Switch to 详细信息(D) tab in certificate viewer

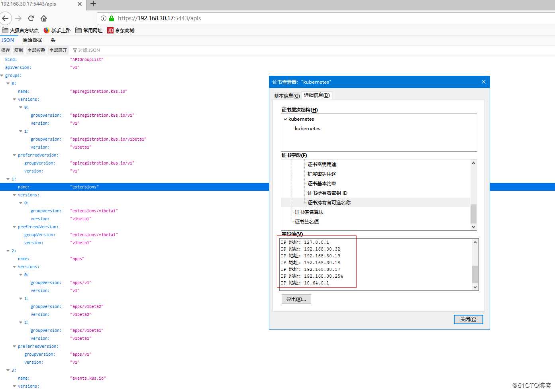pyautogui.click(x=317, y=95)
